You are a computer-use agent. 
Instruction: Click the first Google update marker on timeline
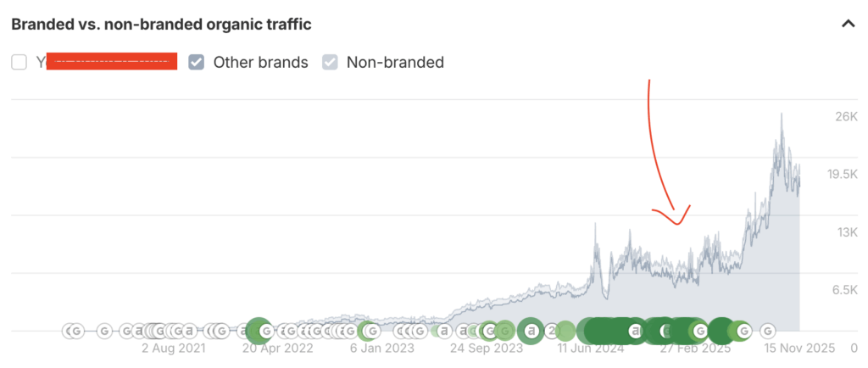click(x=75, y=331)
